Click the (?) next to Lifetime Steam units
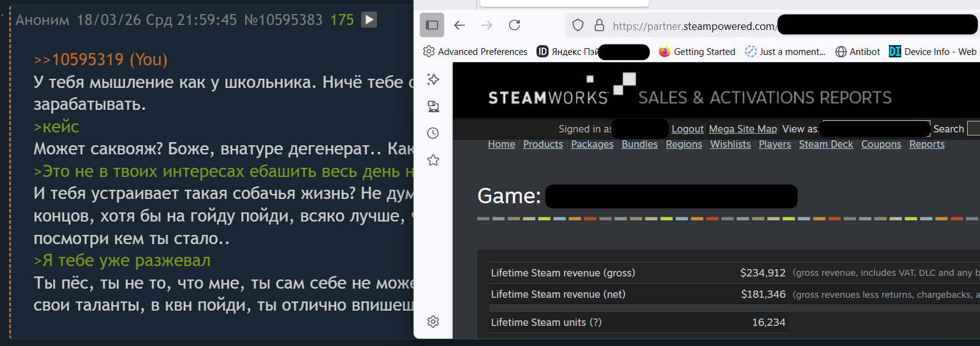 [x=595, y=322]
